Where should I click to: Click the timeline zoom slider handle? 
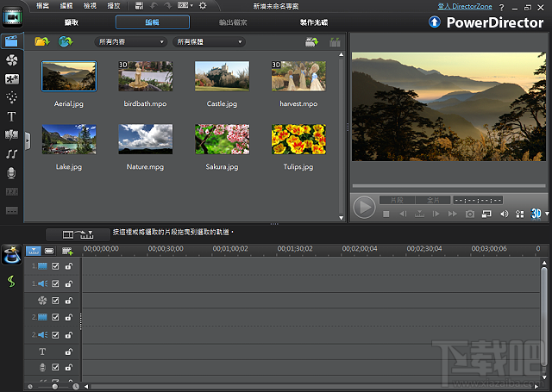coord(54,387)
